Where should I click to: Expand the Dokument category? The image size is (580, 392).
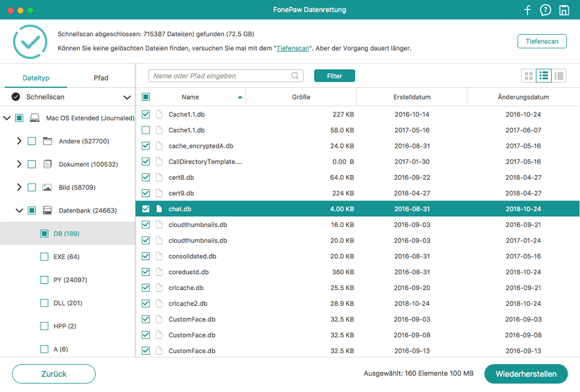coord(19,164)
